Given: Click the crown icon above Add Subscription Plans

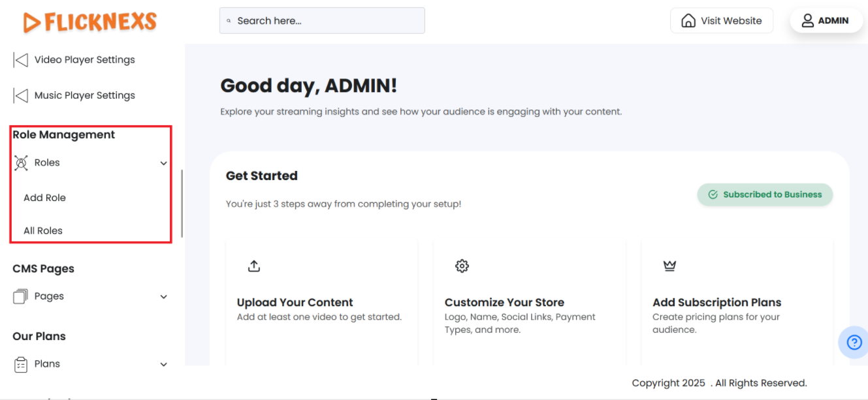Looking at the screenshot, I should [x=669, y=266].
